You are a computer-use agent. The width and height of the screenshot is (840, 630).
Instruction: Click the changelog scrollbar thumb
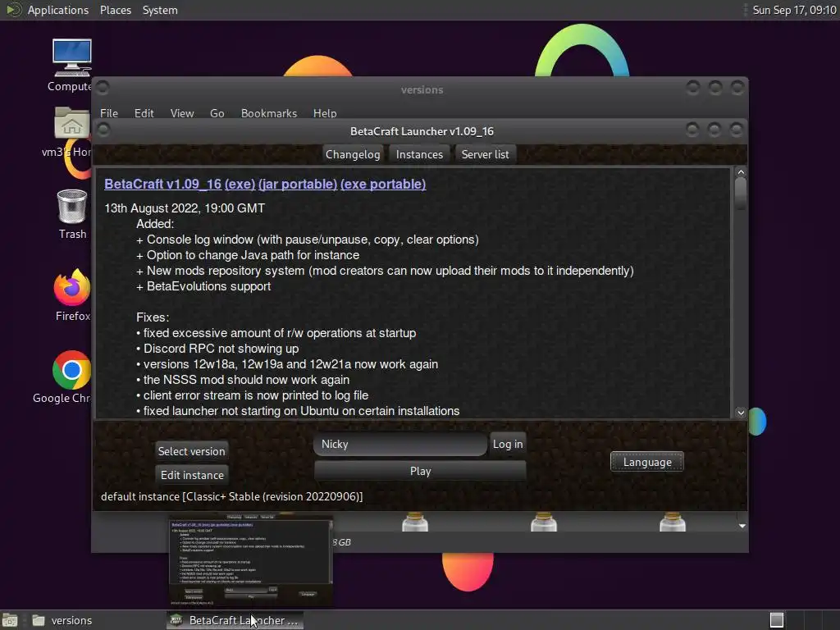[x=741, y=194]
